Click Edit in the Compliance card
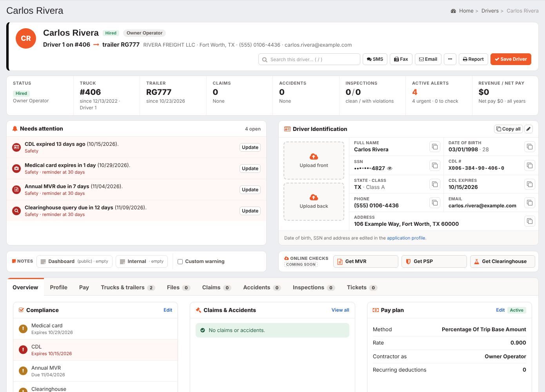This screenshot has height=392, width=545. point(168,310)
